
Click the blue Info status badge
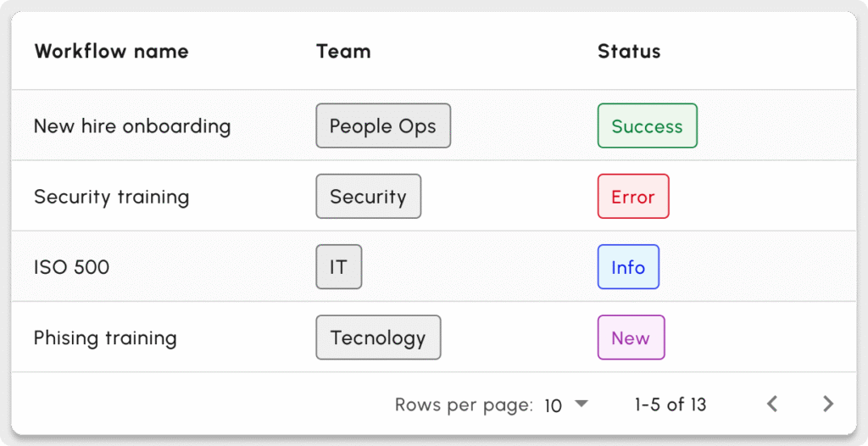click(628, 267)
